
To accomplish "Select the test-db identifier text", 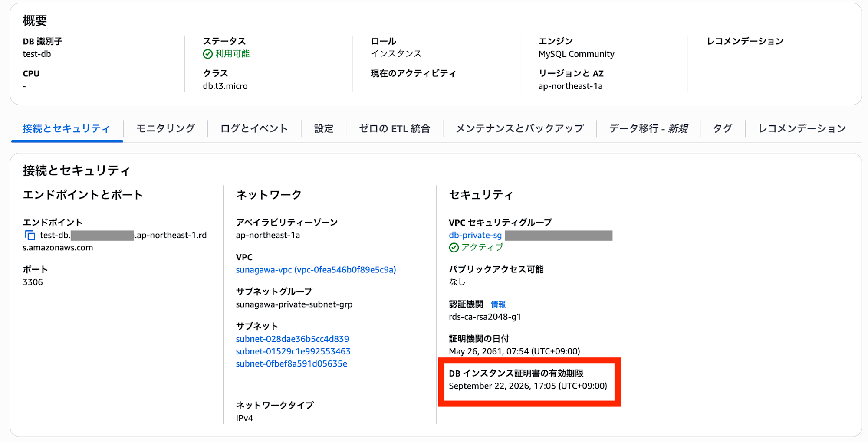I will [x=37, y=54].
